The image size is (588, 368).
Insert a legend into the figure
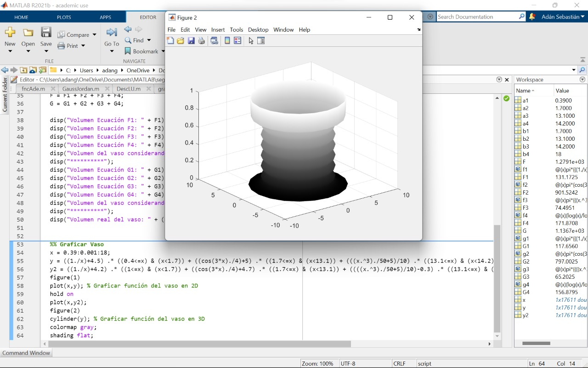click(x=237, y=40)
